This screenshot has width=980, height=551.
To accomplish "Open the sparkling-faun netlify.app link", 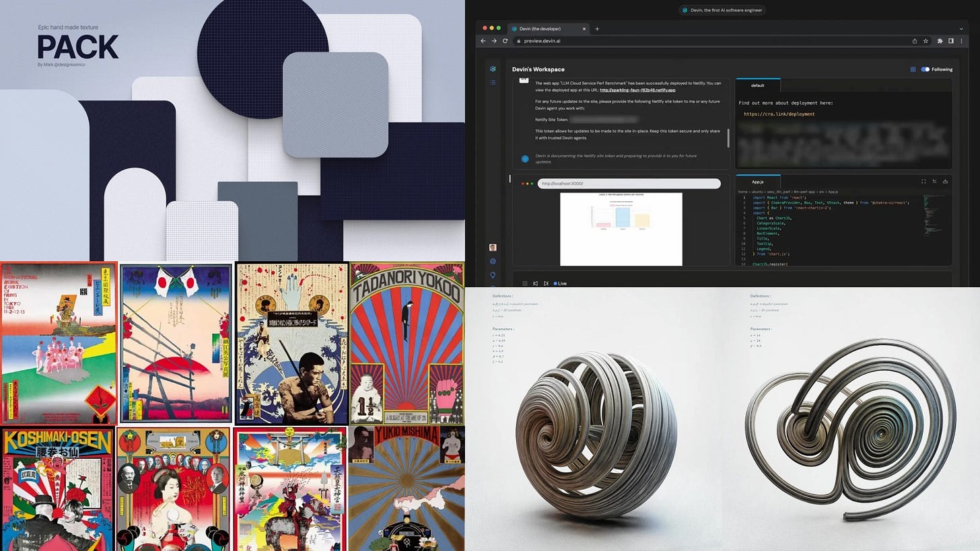I will point(637,89).
